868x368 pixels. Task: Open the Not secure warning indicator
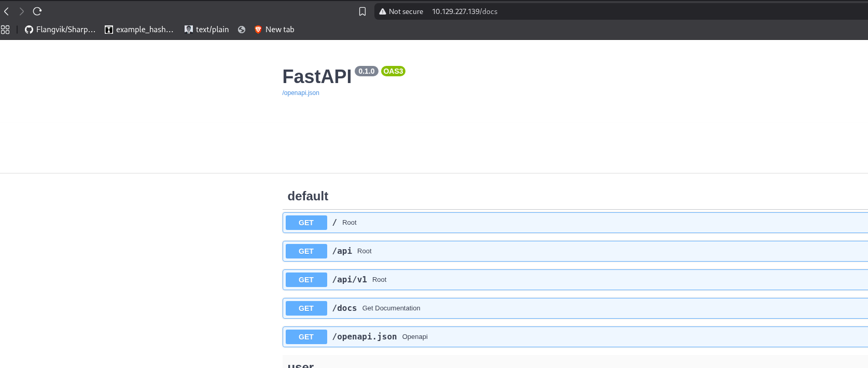click(x=401, y=11)
